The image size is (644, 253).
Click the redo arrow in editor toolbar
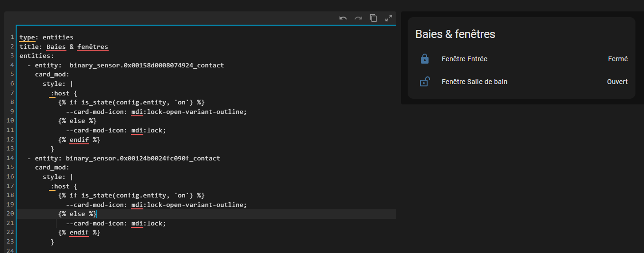tap(358, 18)
